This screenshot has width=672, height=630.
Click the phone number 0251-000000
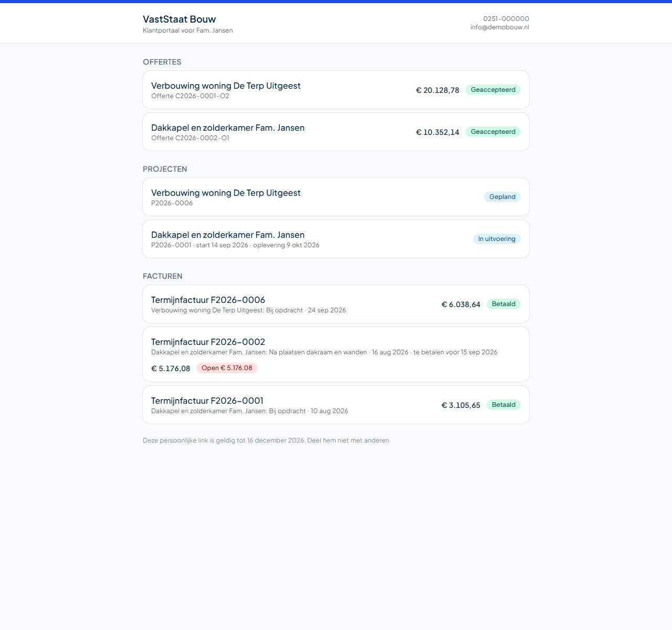506,18
